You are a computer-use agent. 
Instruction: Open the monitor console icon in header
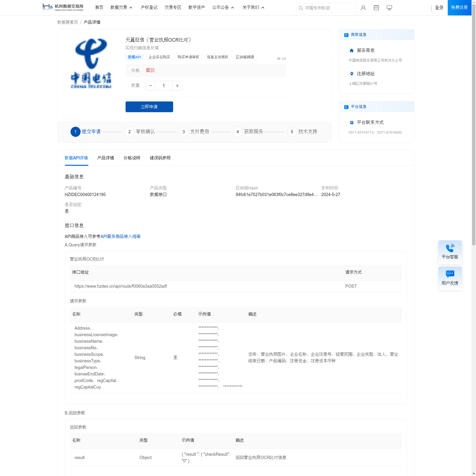point(389,8)
